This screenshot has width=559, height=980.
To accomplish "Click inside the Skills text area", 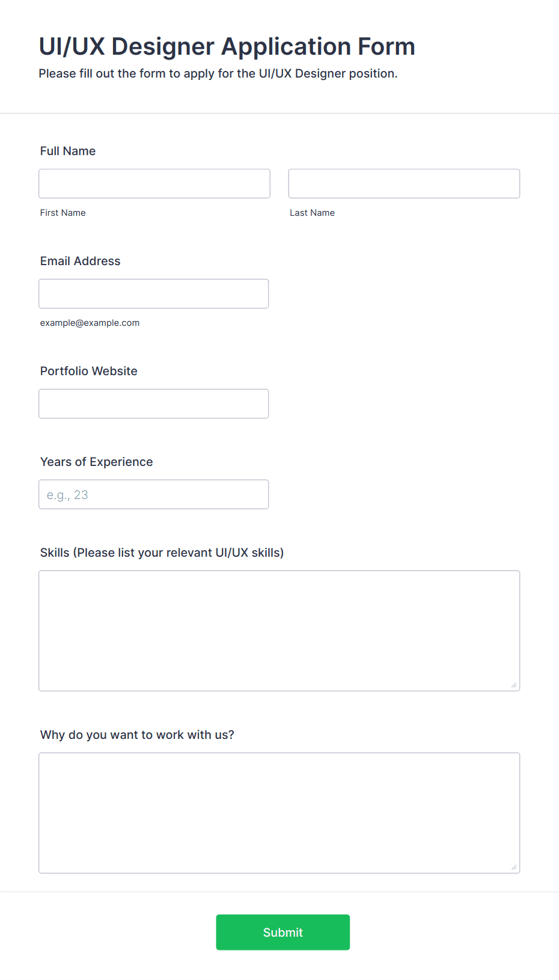I will pyautogui.click(x=279, y=631).
